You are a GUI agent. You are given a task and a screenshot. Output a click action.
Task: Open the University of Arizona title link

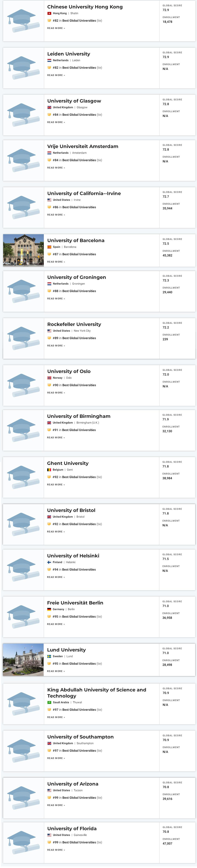click(x=73, y=784)
